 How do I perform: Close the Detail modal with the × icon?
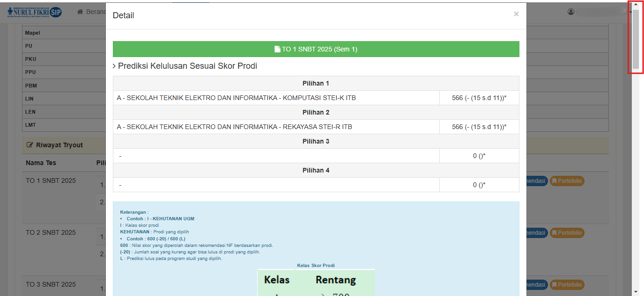tap(516, 14)
